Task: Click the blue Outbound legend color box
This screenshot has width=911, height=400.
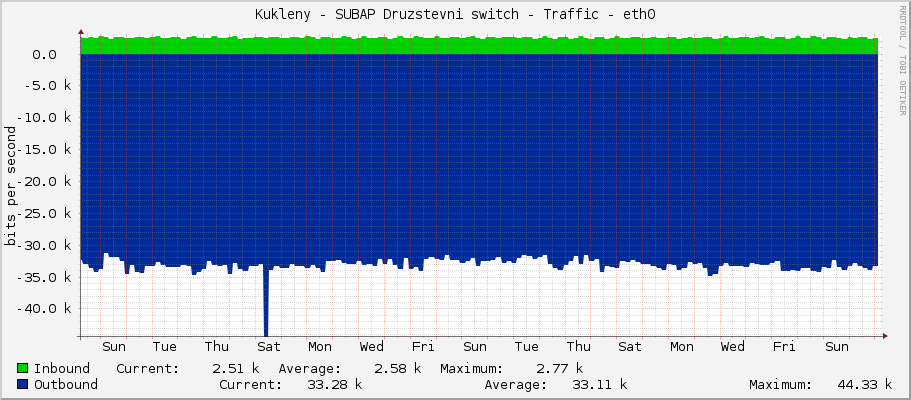Action: 23,384
